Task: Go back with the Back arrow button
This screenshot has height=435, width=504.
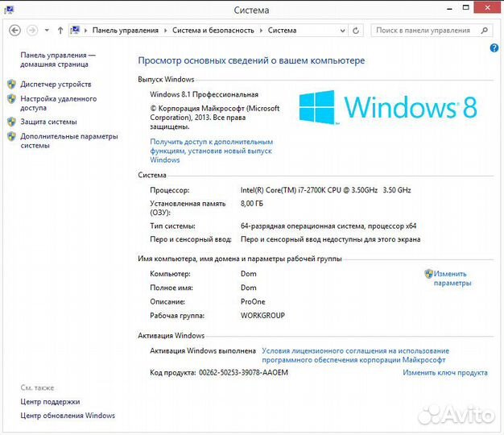Action: (14, 31)
